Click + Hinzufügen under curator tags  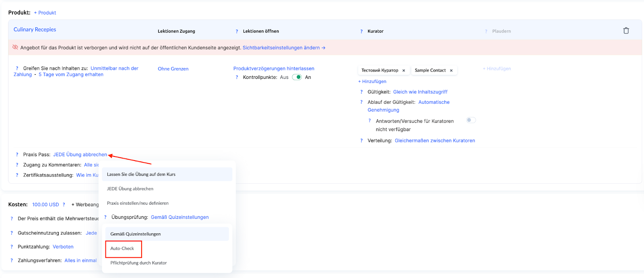pos(372,81)
